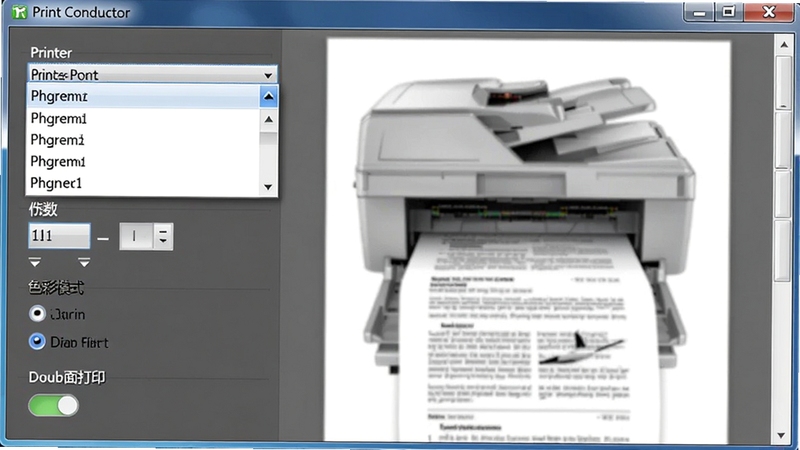
Task: Click the copies spinner field showing 1
Action: pyautogui.click(x=136, y=236)
